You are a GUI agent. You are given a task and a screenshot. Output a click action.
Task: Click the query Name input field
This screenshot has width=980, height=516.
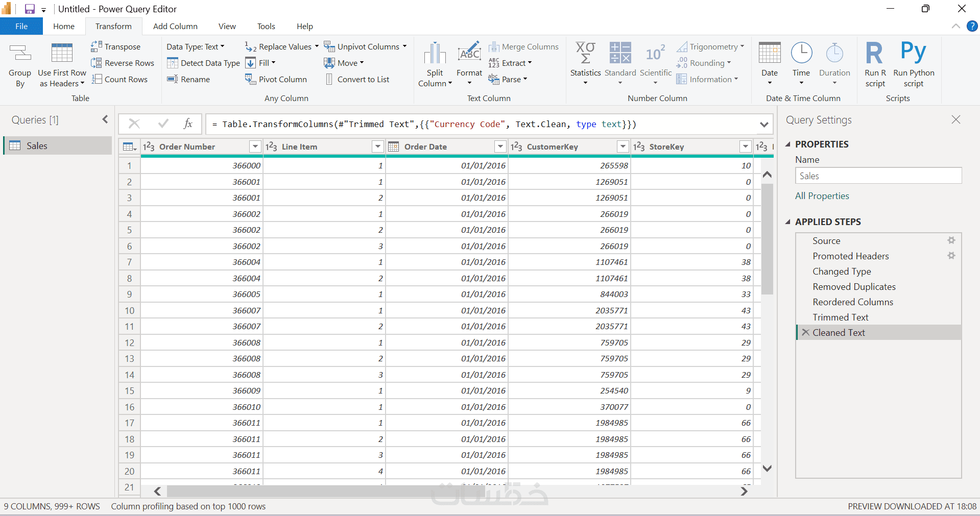point(878,176)
